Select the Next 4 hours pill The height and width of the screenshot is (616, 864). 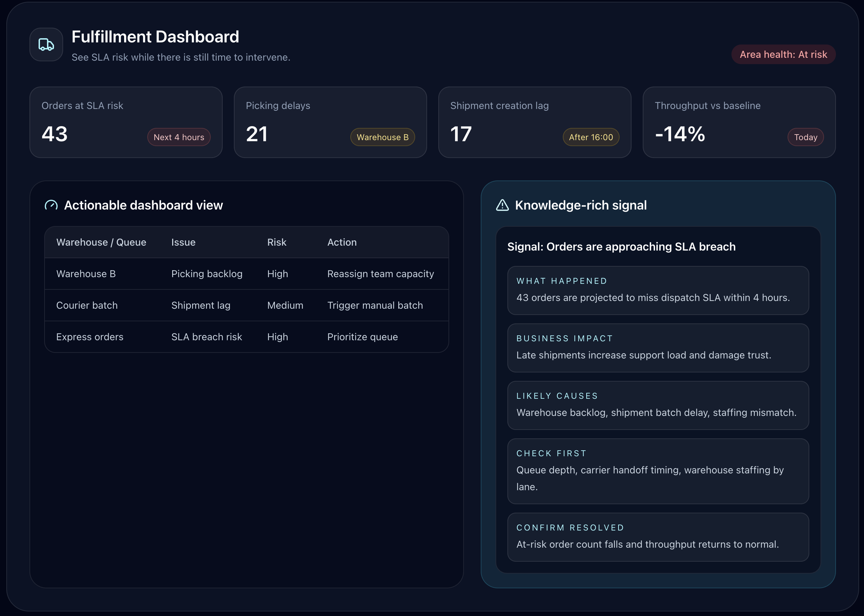click(179, 137)
